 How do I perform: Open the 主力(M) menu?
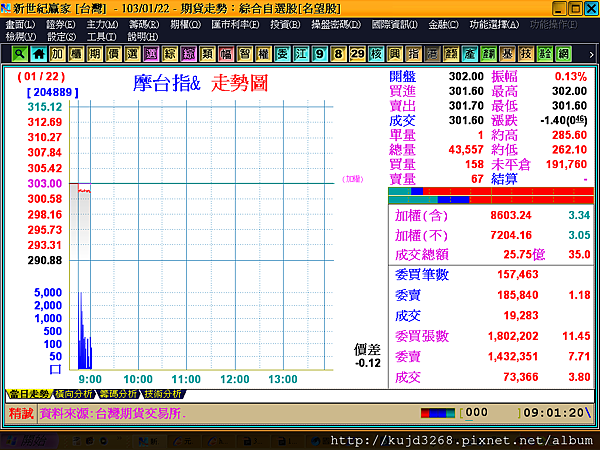[102, 25]
